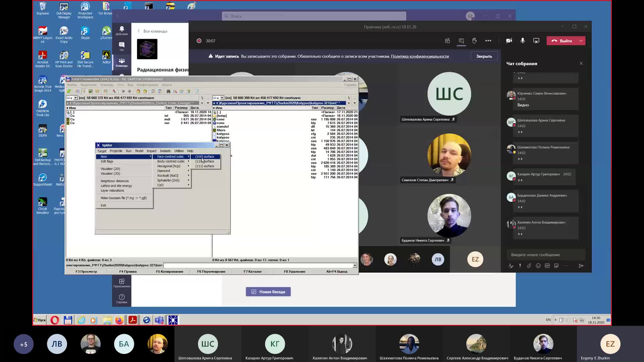Select Edit flags in Target menu
This screenshot has width=644, height=362.
tap(124, 161)
